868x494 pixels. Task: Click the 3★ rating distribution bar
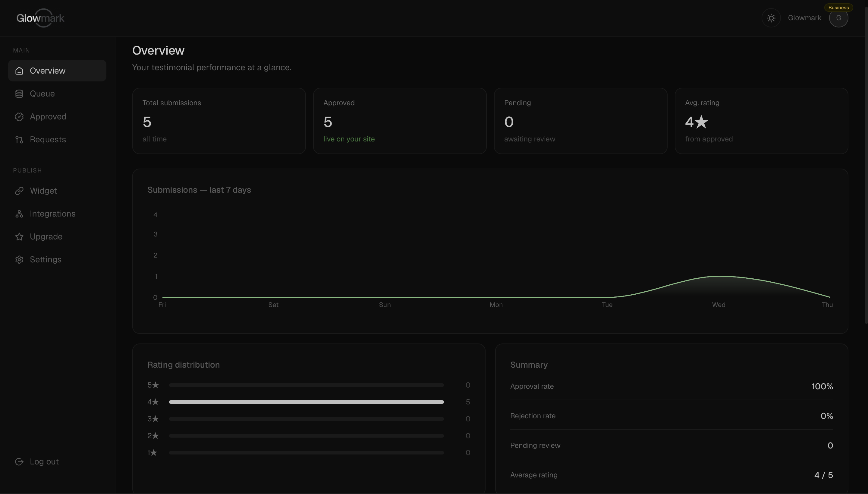coord(307,419)
